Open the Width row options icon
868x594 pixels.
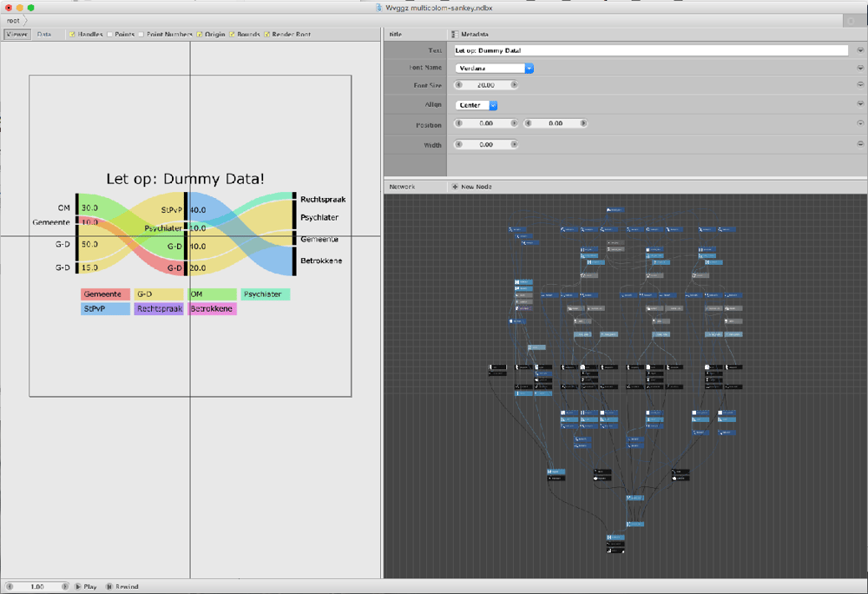click(860, 144)
